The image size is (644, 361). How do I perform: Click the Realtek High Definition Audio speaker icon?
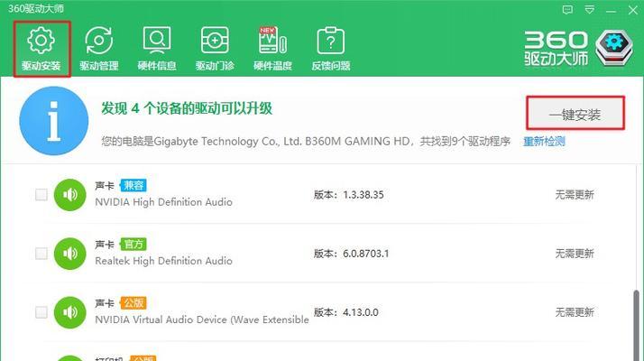(x=70, y=254)
